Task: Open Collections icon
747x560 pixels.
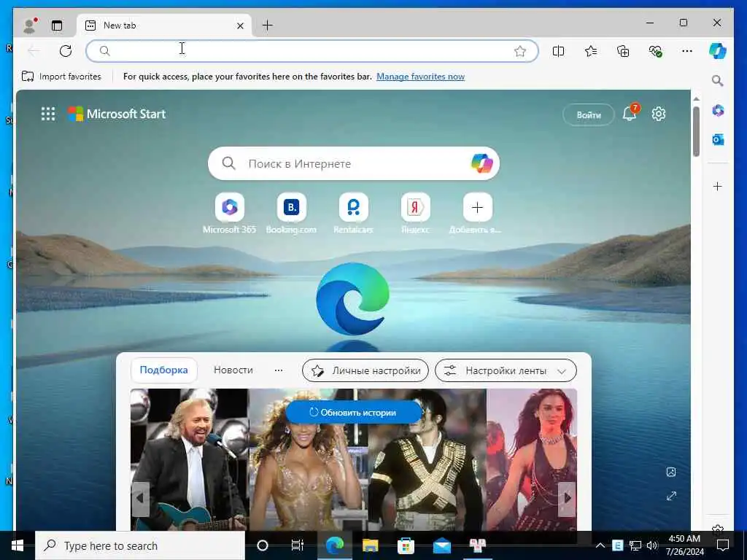Action: pyautogui.click(x=623, y=51)
